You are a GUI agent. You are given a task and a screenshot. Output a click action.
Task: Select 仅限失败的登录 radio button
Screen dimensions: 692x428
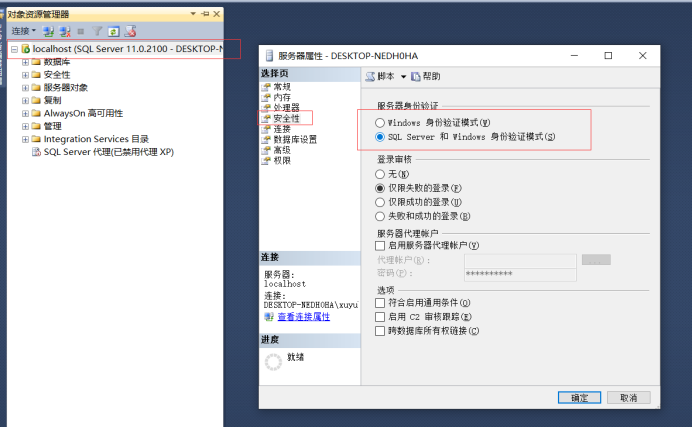click(x=380, y=188)
